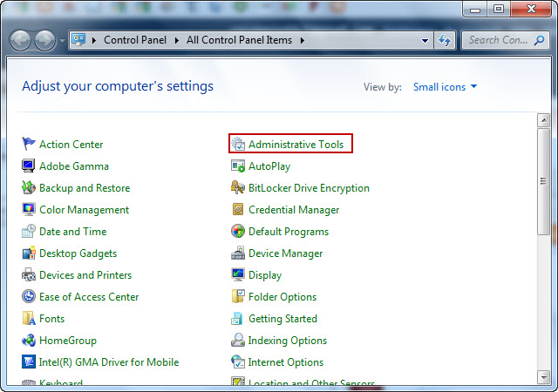The width and height of the screenshot is (558, 392).
Task: Click the Ease of Access Center icon
Action: (29, 296)
